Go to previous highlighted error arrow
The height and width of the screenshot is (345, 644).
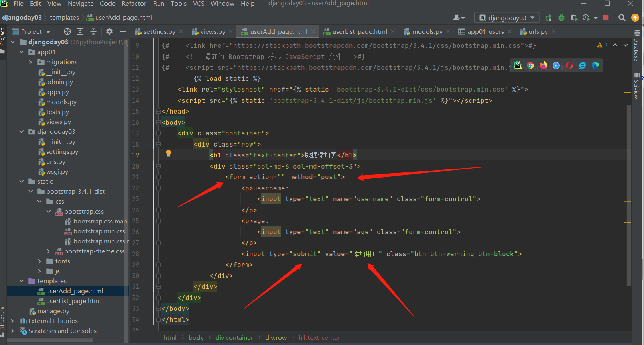pyautogui.click(x=615, y=45)
